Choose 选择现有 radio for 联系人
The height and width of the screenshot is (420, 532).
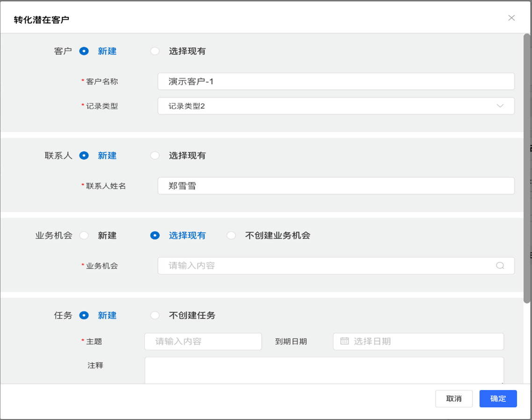coord(155,156)
